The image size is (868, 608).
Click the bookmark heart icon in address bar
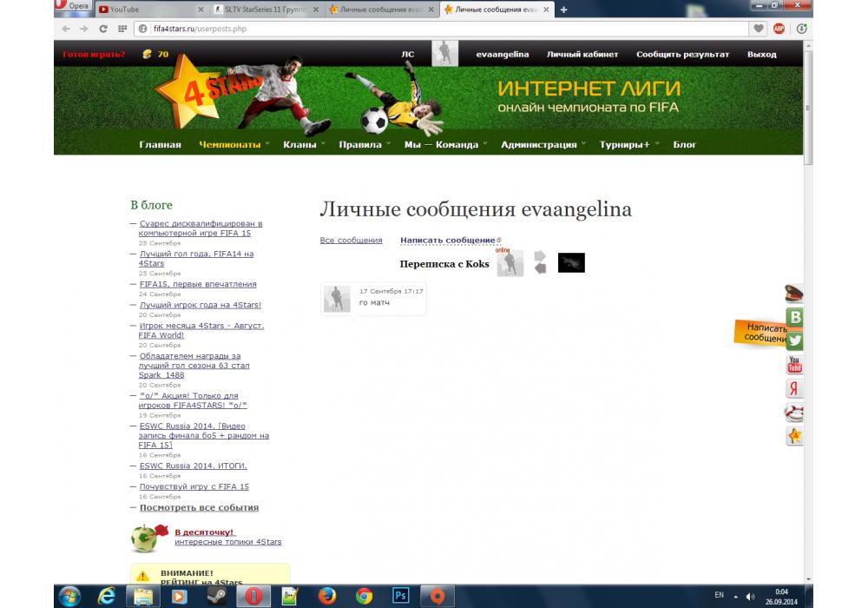[759, 29]
